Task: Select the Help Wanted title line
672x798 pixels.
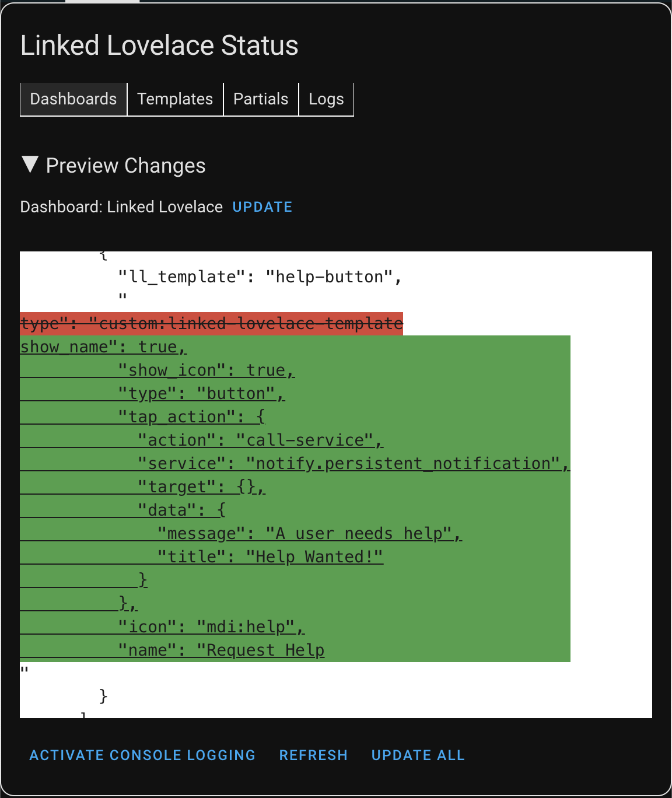Action: (x=260, y=556)
